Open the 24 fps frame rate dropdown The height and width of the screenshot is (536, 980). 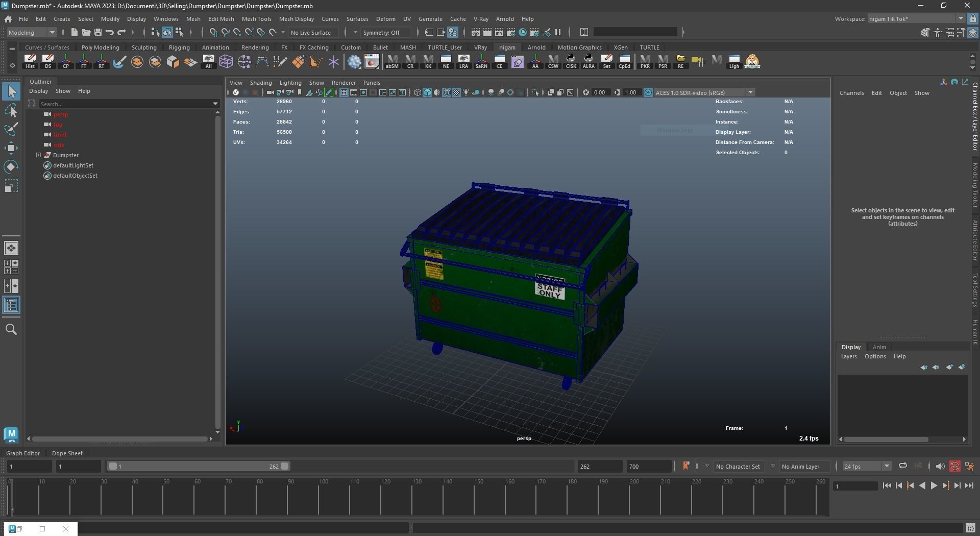pyautogui.click(x=866, y=466)
